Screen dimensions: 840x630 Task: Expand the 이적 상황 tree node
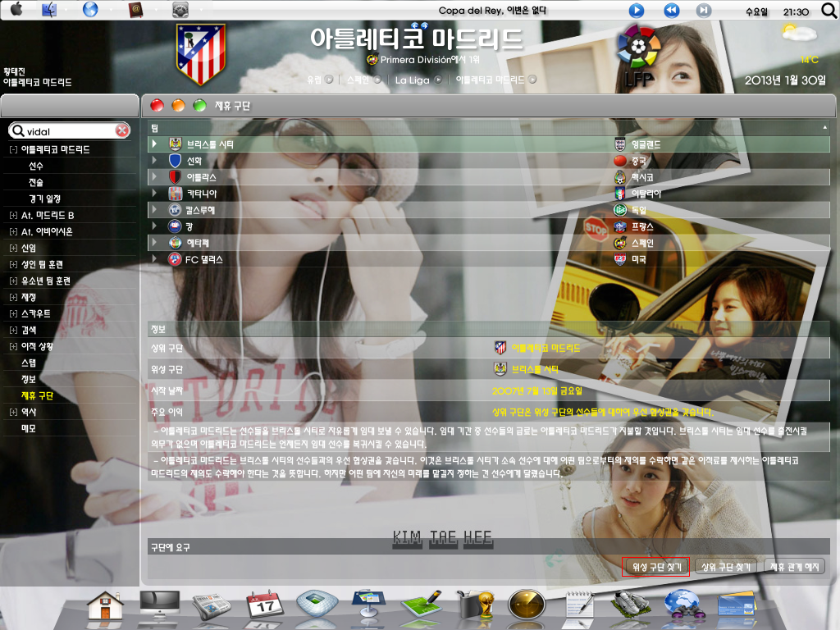(13, 347)
